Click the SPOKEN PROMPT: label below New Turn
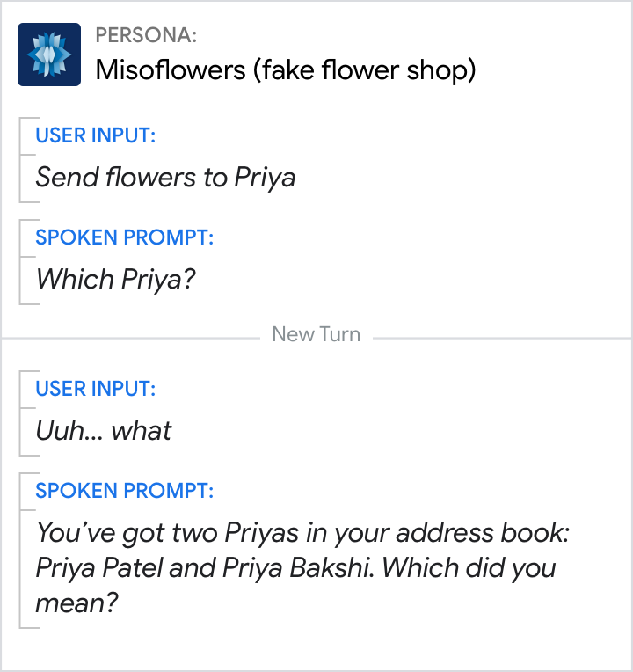 coord(124,491)
